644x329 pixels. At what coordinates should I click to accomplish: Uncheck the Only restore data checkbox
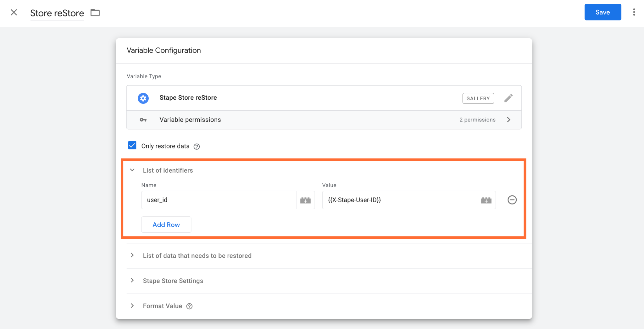coord(132,145)
